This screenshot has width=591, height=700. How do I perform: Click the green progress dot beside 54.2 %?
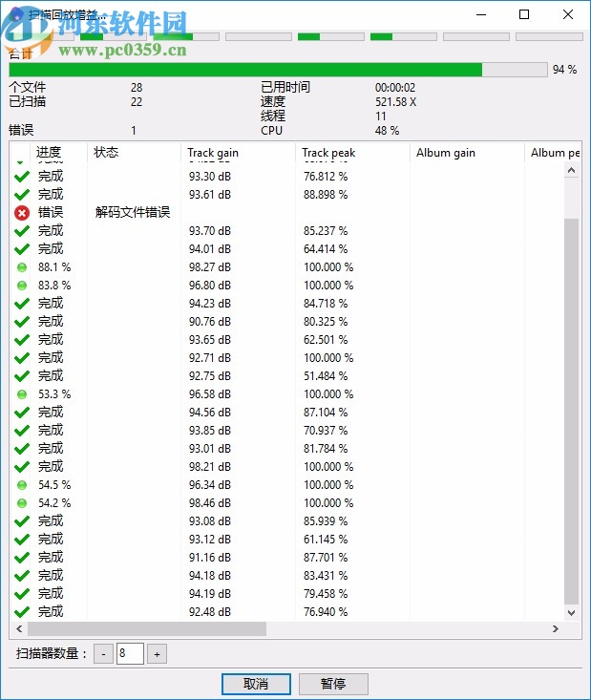click(x=21, y=503)
